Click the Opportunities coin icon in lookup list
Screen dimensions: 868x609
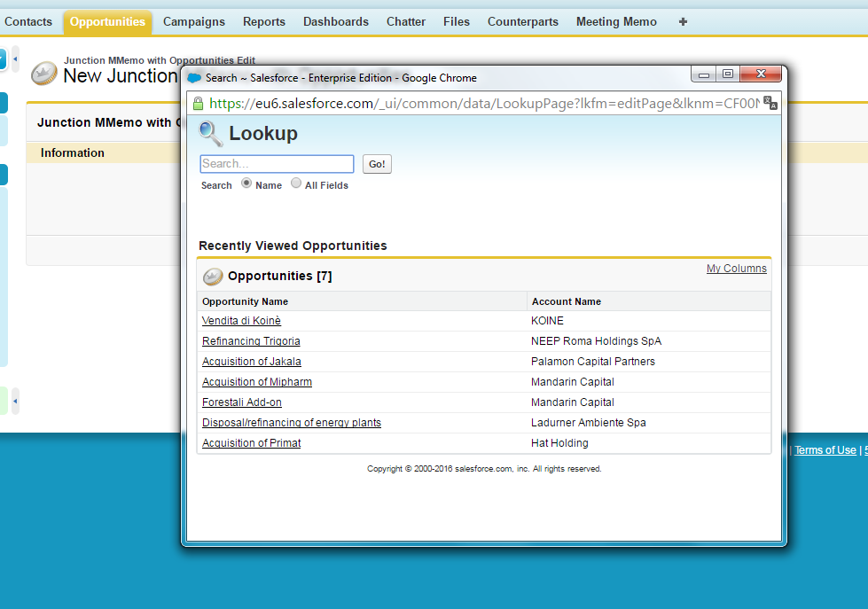click(213, 277)
